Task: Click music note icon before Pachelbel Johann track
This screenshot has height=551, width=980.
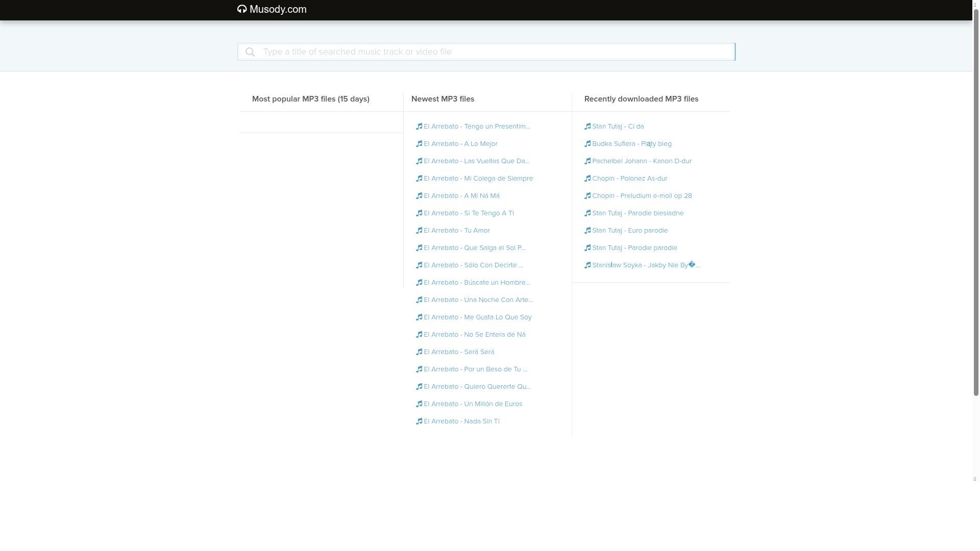Action: click(587, 161)
